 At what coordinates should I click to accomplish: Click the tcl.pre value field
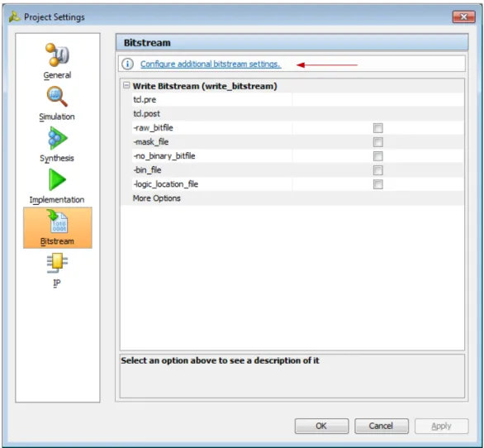pos(377,100)
